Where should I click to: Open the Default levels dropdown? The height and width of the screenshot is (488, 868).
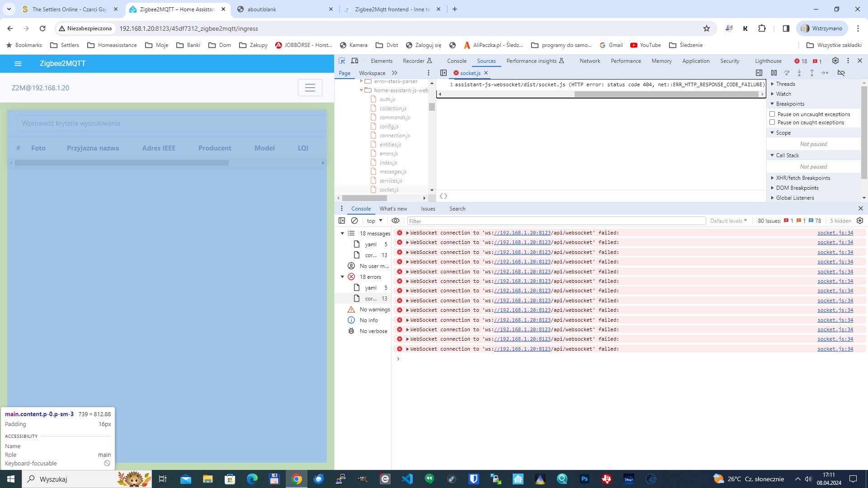coord(728,221)
